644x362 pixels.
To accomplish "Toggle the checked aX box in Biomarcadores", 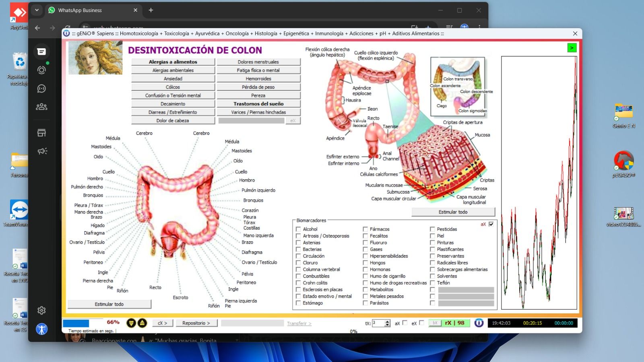I will click(491, 224).
